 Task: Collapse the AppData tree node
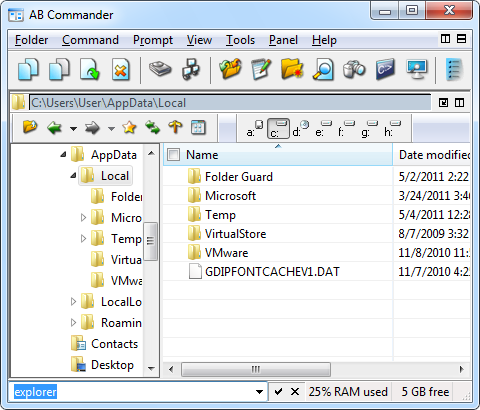pos(63,154)
